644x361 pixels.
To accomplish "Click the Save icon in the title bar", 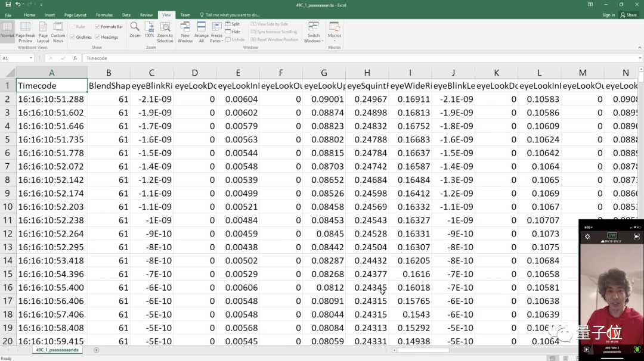I will tap(8, 5).
